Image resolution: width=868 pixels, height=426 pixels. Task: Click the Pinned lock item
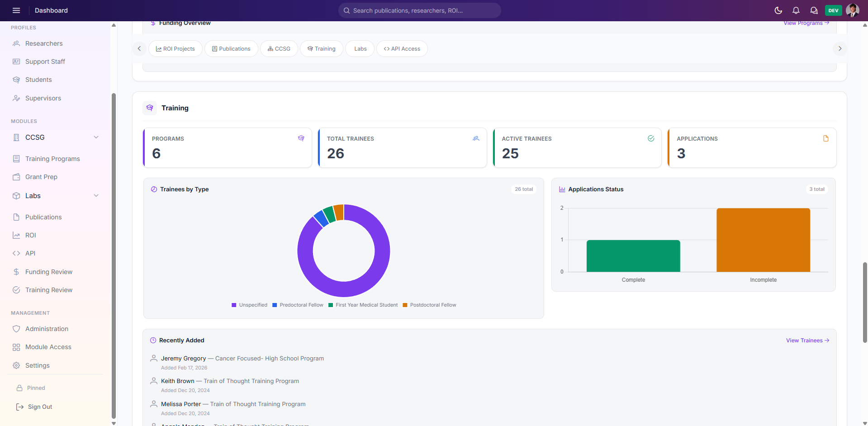[x=31, y=388]
